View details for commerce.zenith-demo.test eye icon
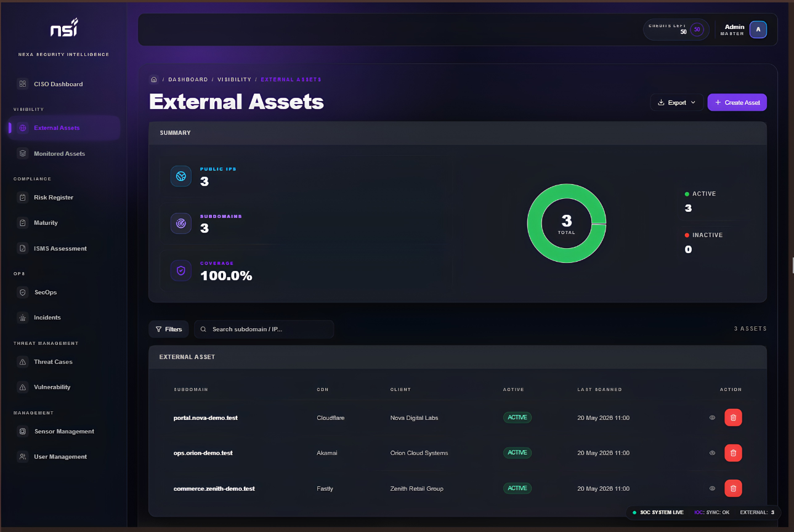Viewport: 794px width, 532px height. pyautogui.click(x=712, y=488)
